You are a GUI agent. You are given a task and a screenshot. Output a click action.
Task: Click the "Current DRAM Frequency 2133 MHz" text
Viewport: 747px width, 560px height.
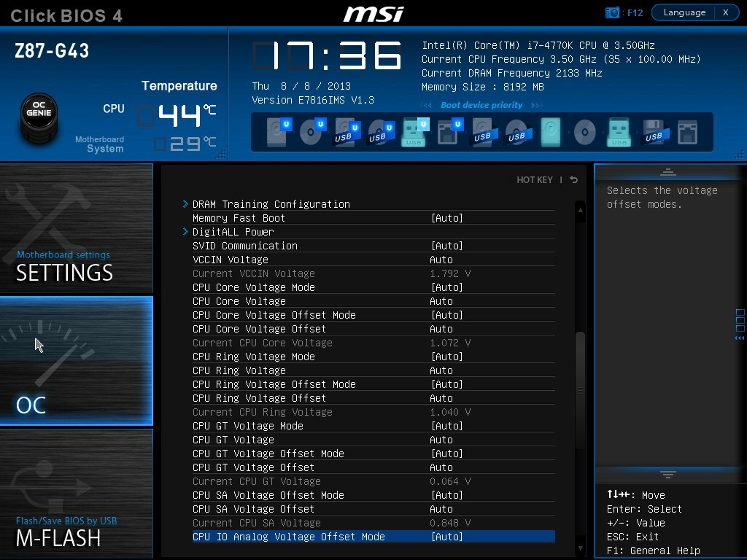511,73
